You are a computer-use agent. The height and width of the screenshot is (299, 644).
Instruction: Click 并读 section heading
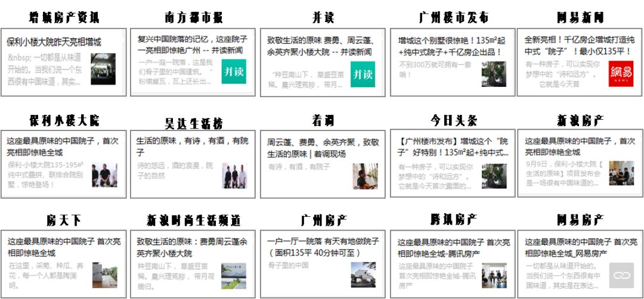[323, 18]
